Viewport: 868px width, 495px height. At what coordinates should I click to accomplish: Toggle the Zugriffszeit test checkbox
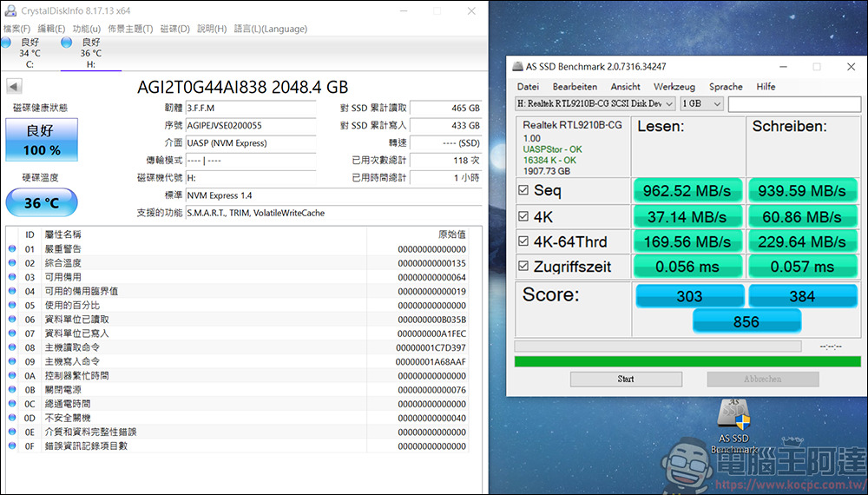pyautogui.click(x=523, y=267)
